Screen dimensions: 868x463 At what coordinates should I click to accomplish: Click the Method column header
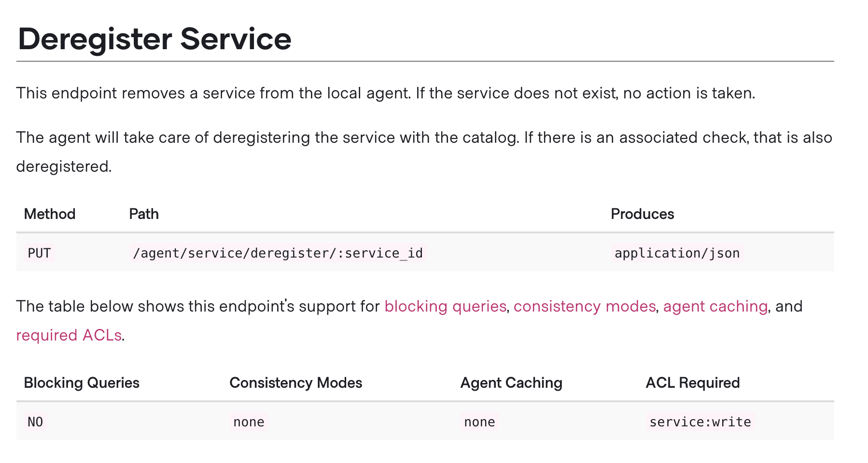pyautogui.click(x=50, y=214)
